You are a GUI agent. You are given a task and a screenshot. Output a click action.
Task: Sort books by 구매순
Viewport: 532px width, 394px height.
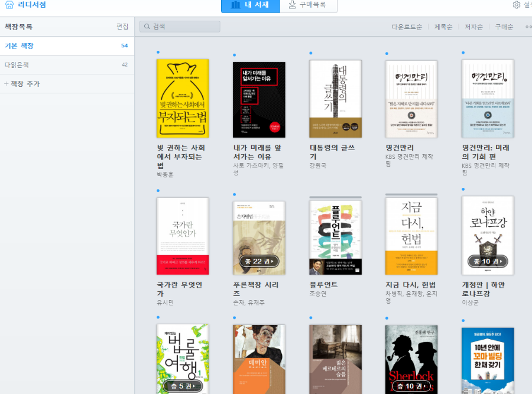504,27
